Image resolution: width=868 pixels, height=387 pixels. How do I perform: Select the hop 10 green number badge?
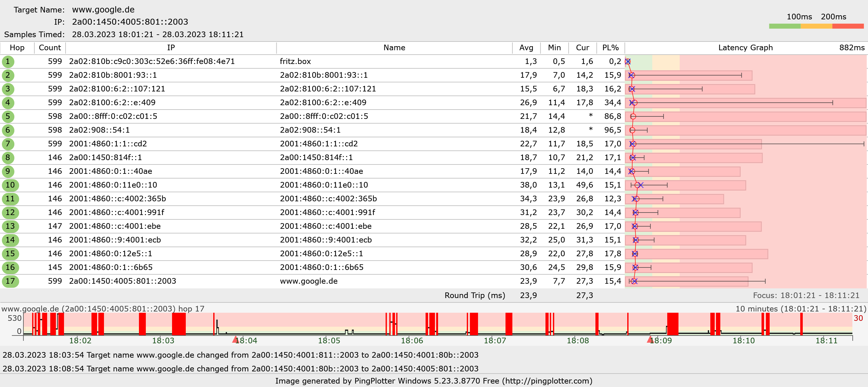point(10,185)
